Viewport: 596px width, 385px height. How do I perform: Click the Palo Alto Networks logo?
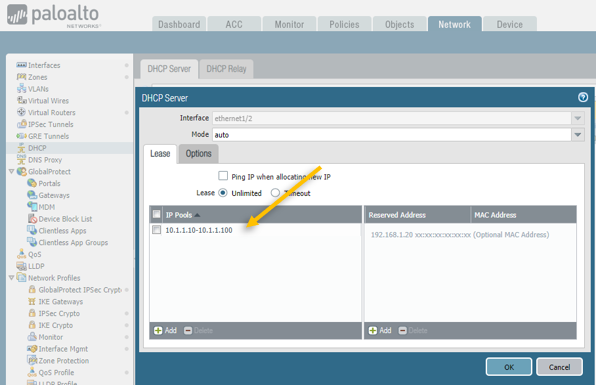[x=53, y=16]
